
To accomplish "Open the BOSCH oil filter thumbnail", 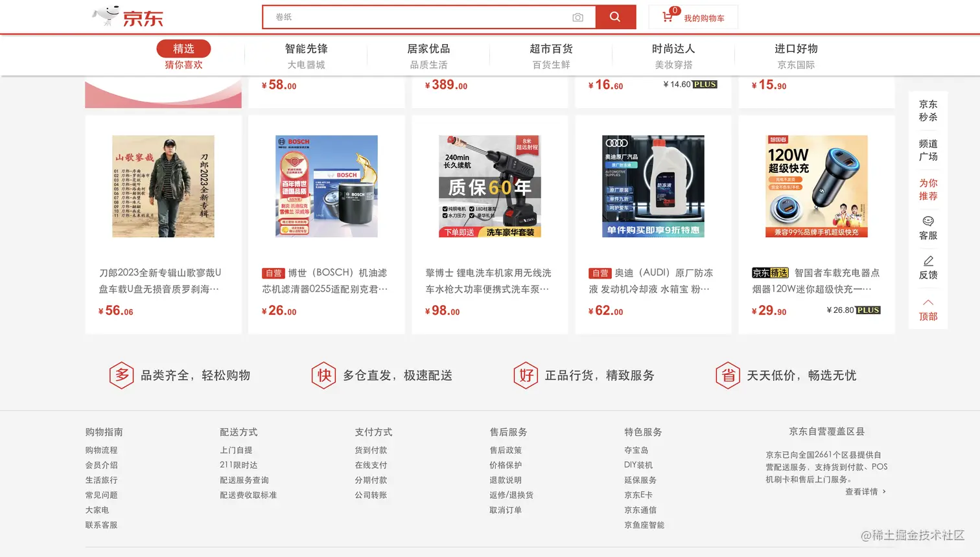I will pos(327,186).
